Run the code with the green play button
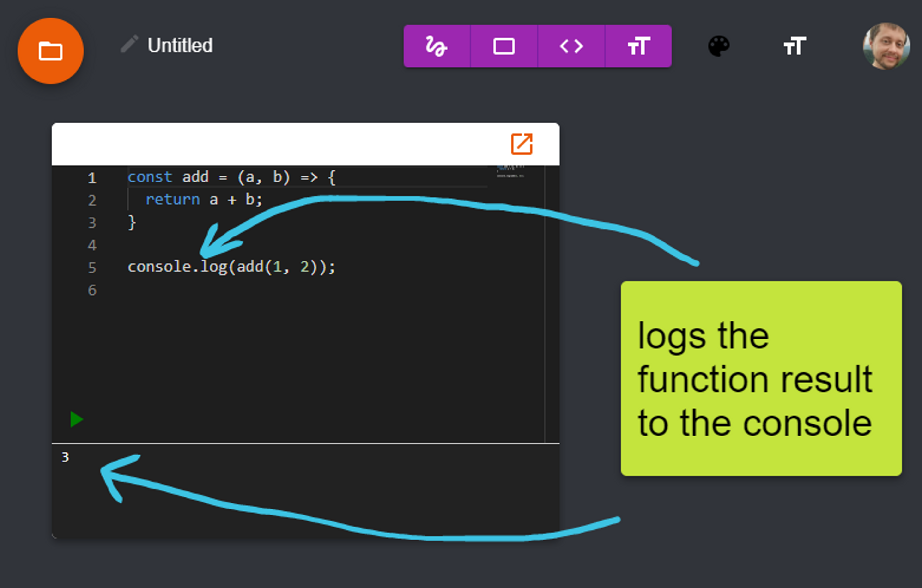Screen dimensions: 922x588 coord(77,419)
